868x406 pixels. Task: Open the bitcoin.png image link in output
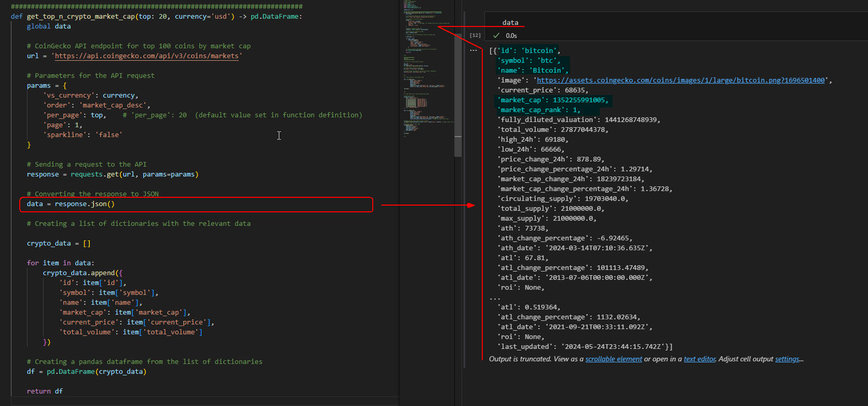pyautogui.click(x=681, y=80)
